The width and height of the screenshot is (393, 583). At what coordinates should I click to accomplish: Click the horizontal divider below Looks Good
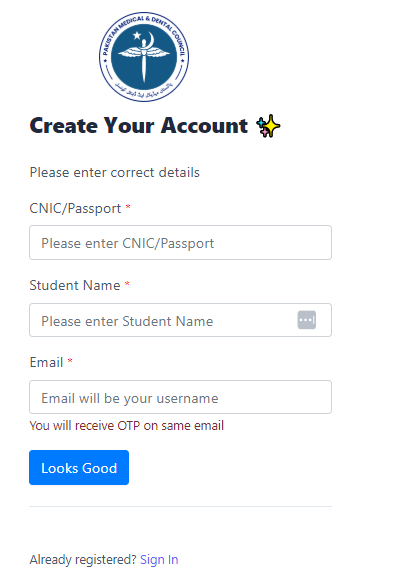pos(180,506)
